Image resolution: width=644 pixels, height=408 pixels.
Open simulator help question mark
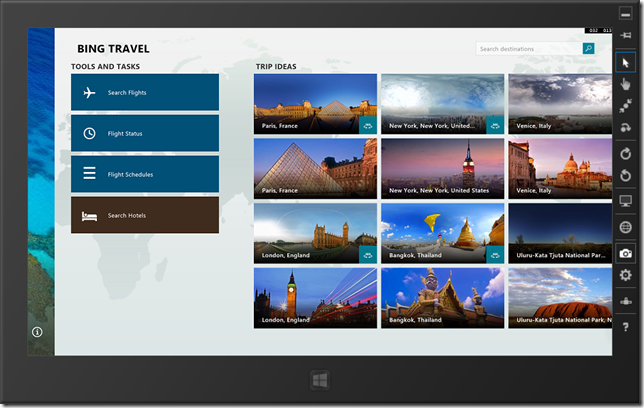pyautogui.click(x=625, y=327)
